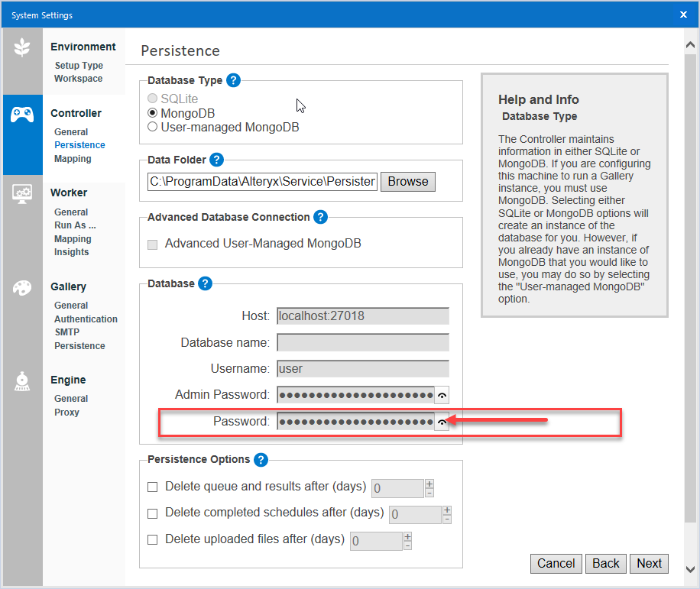Switch to Workspace under Environment
Screen dimensions: 700x589
(77, 78)
